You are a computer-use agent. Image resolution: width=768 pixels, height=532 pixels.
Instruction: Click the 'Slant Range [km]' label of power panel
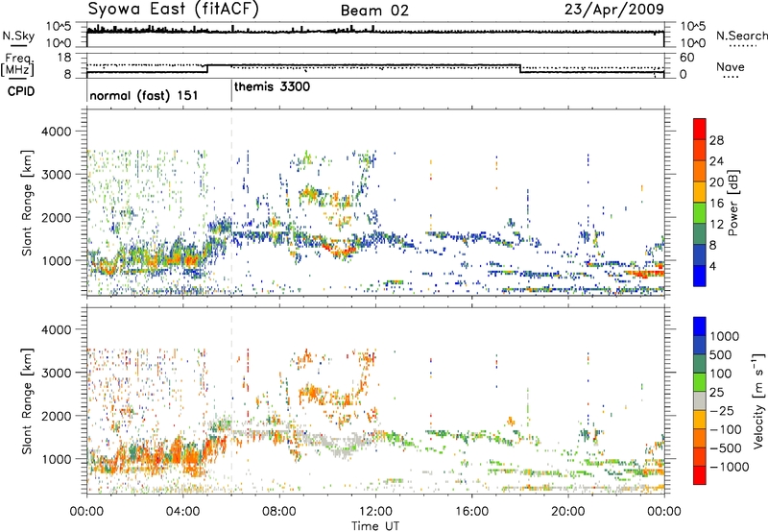point(27,203)
